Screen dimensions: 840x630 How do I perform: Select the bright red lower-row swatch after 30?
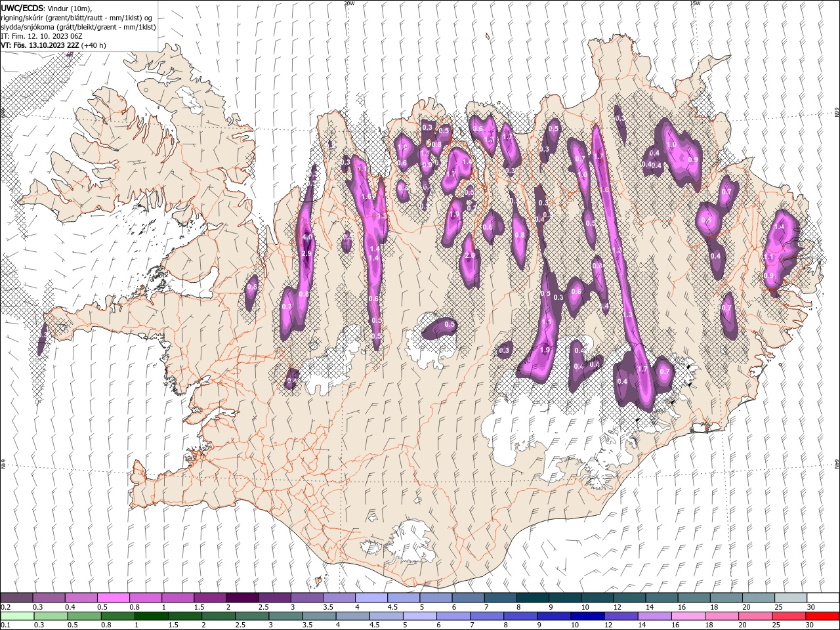click(x=822, y=616)
